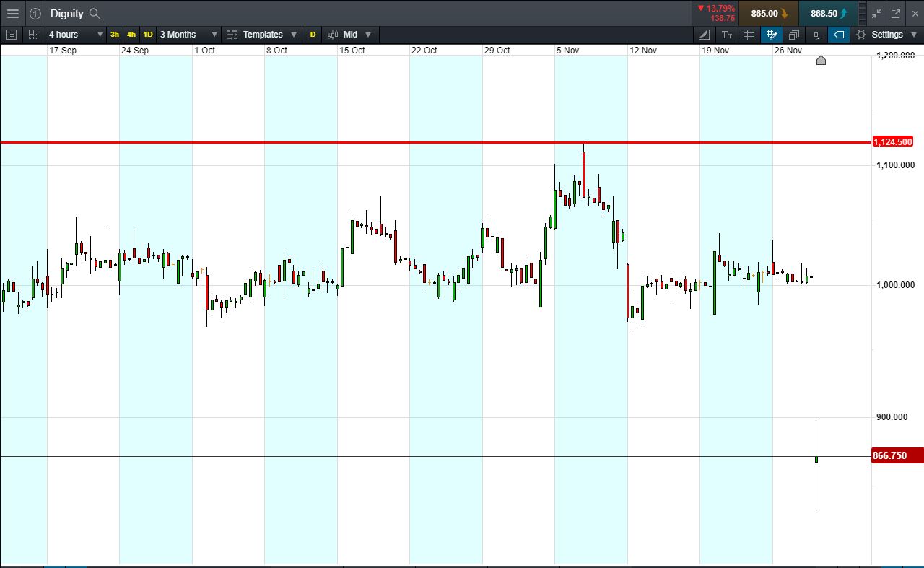
Task: Click the red horizontal line on chart
Action: click(435, 142)
